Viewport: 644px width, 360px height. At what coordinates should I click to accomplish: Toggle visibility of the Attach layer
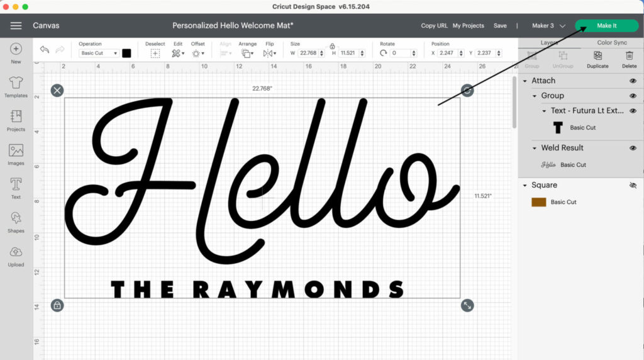click(633, 81)
